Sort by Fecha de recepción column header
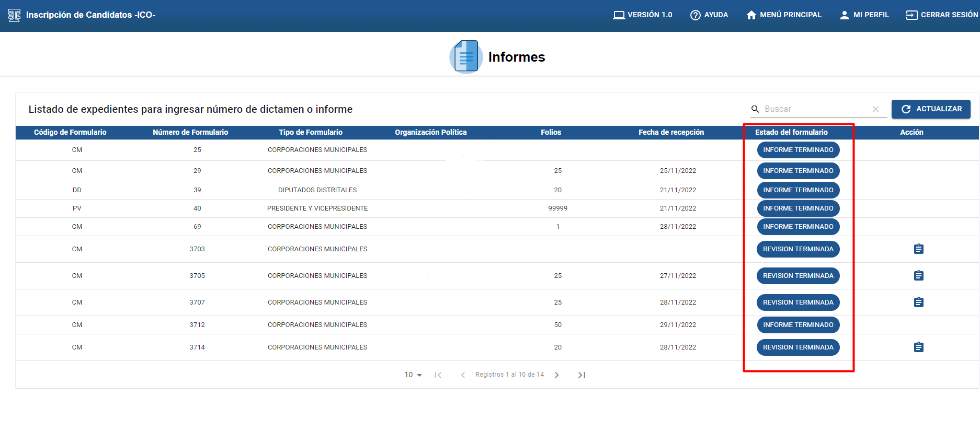This screenshot has width=980, height=443. tap(671, 133)
